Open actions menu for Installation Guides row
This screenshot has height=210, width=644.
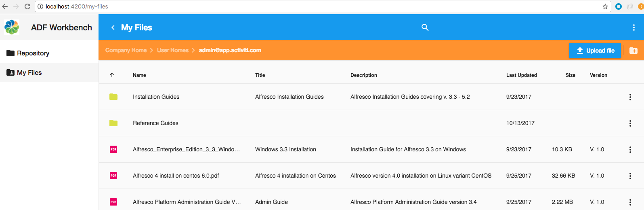pyautogui.click(x=630, y=97)
